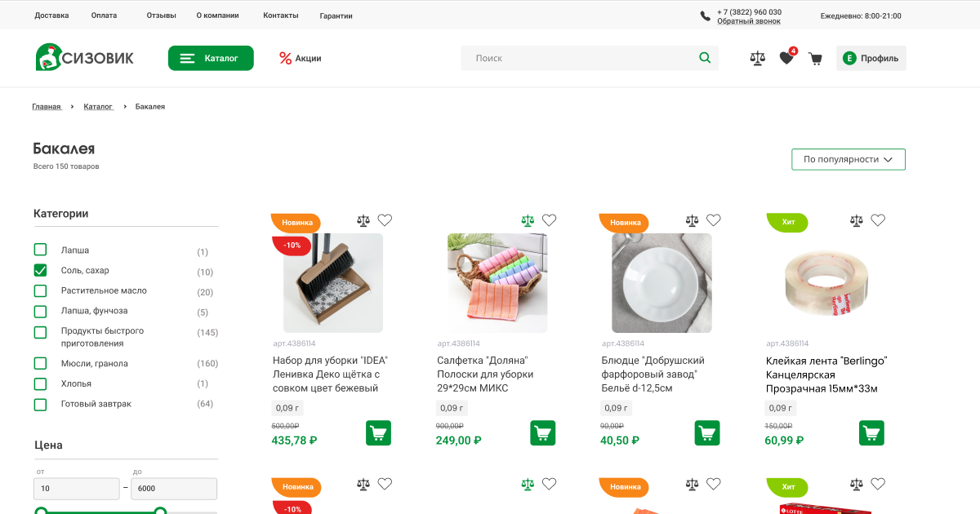Add "Berlingo" tape to cart

tap(871, 432)
